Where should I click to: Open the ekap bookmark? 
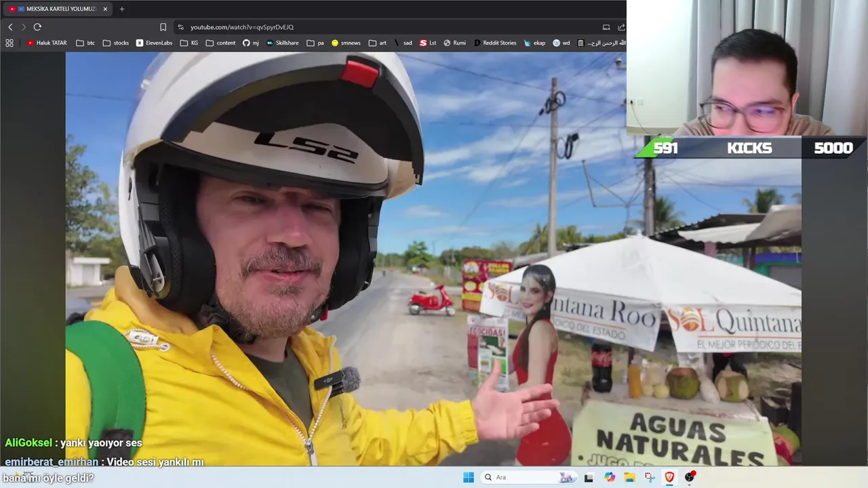pyautogui.click(x=534, y=43)
